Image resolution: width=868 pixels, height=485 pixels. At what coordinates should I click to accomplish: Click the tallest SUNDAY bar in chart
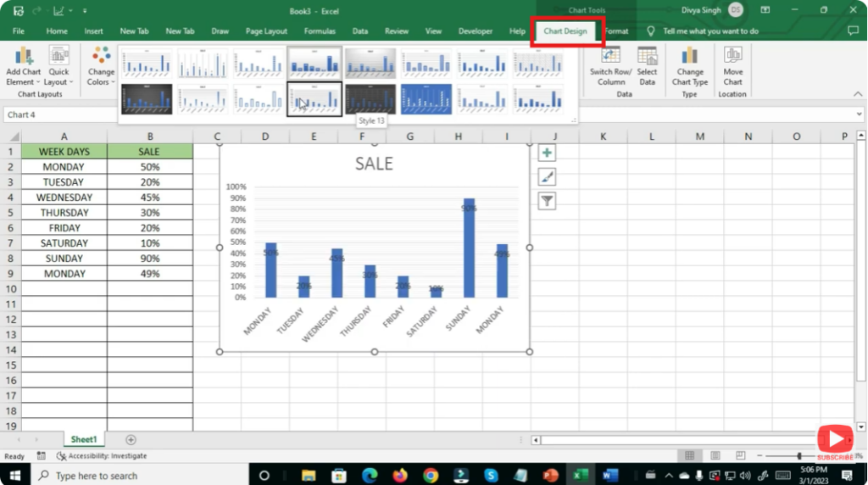(469, 248)
